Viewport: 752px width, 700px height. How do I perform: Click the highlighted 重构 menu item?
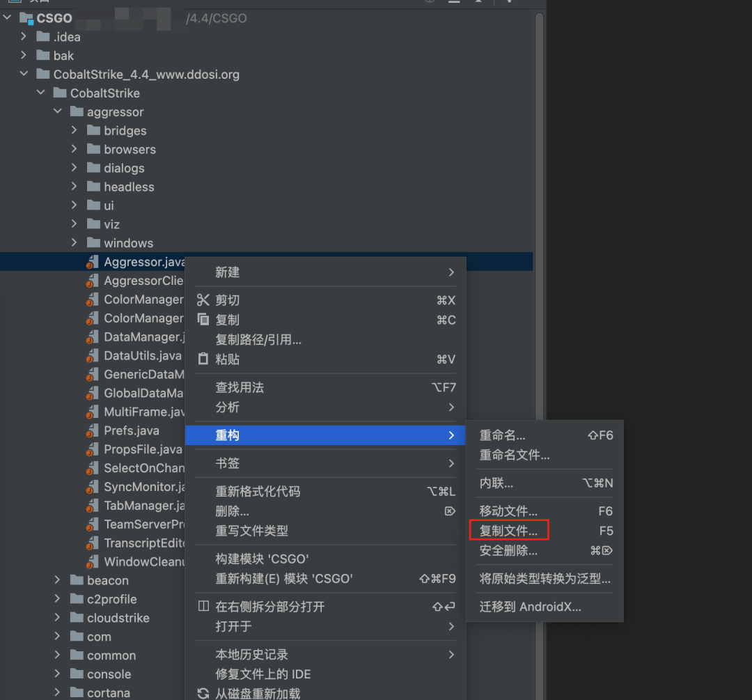[x=325, y=435]
